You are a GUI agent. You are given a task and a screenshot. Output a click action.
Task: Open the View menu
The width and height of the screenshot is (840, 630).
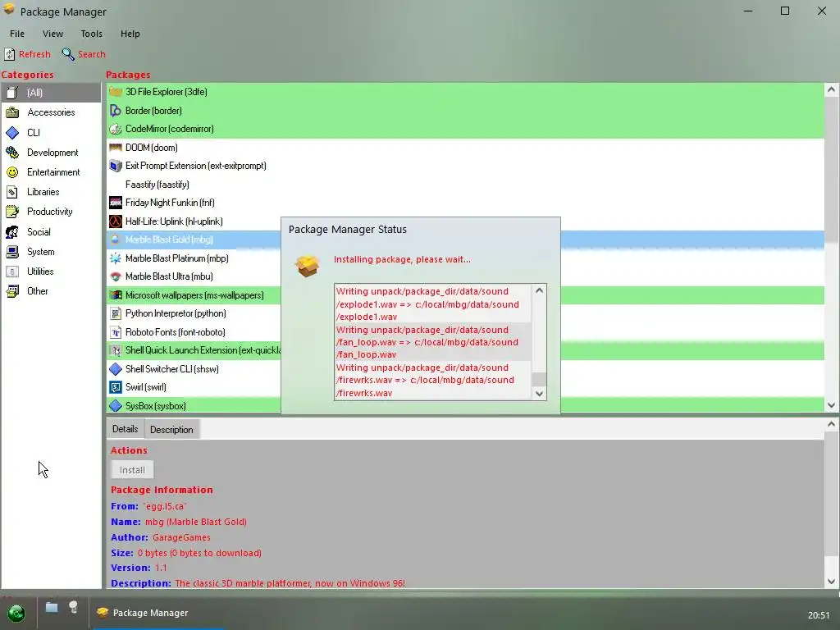coord(52,34)
